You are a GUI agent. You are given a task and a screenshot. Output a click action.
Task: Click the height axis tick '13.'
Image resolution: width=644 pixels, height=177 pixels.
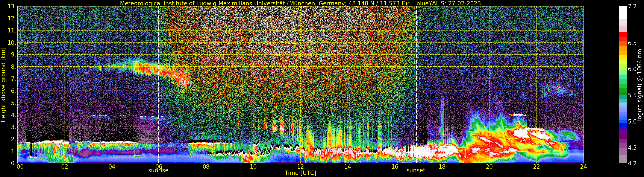[x=12, y=6]
